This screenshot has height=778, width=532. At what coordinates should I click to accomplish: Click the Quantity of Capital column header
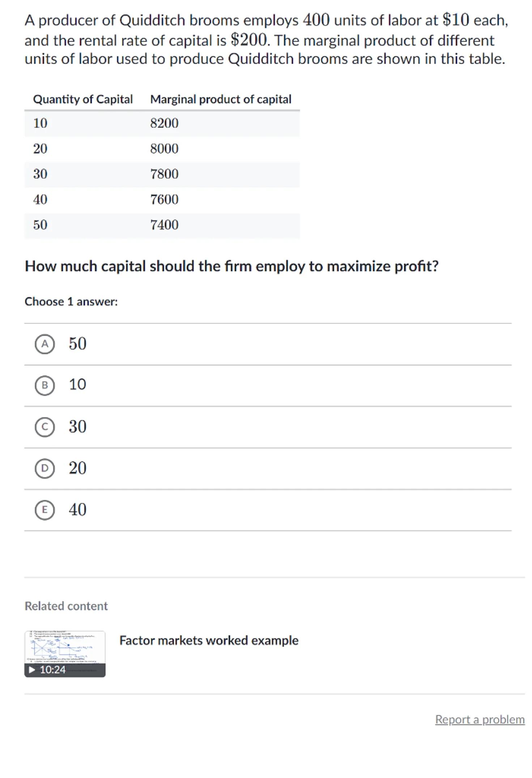[83, 100]
